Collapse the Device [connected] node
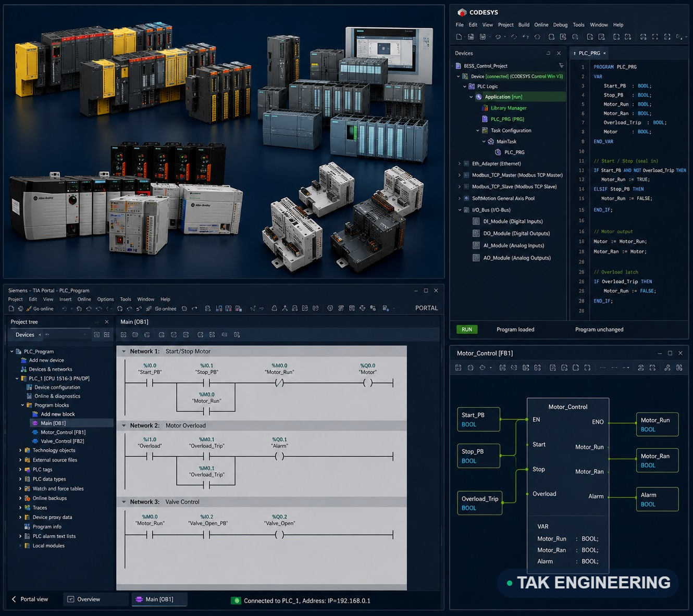This screenshot has height=616, width=693. [459, 77]
